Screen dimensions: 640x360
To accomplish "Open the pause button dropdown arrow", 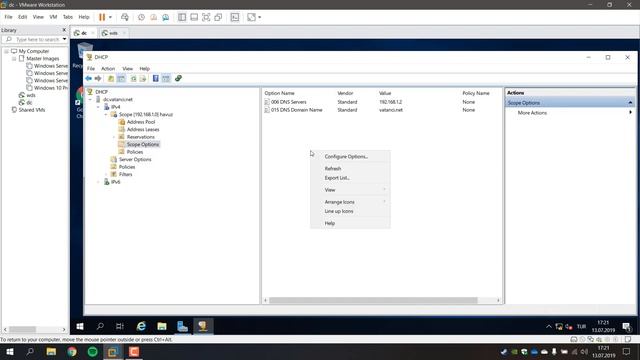I will [110, 18].
